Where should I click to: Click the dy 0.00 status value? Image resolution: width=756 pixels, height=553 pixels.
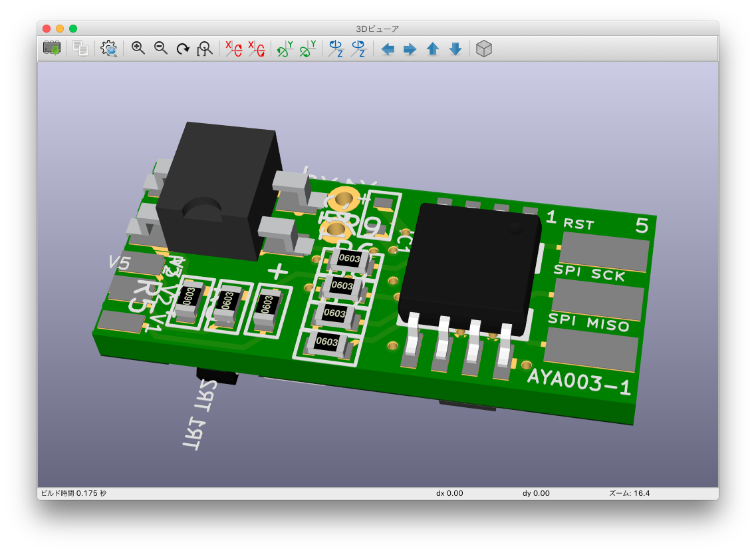click(x=536, y=493)
